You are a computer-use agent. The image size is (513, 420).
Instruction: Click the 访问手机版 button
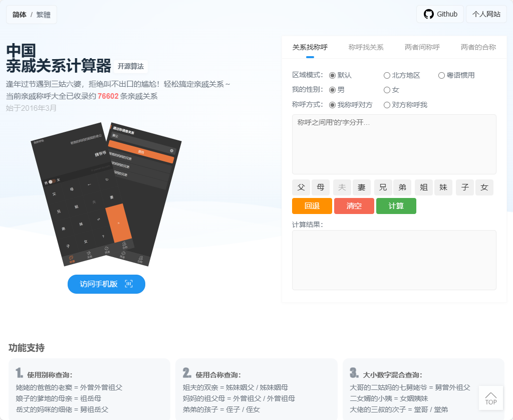pyautogui.click(x=106, y=284)
